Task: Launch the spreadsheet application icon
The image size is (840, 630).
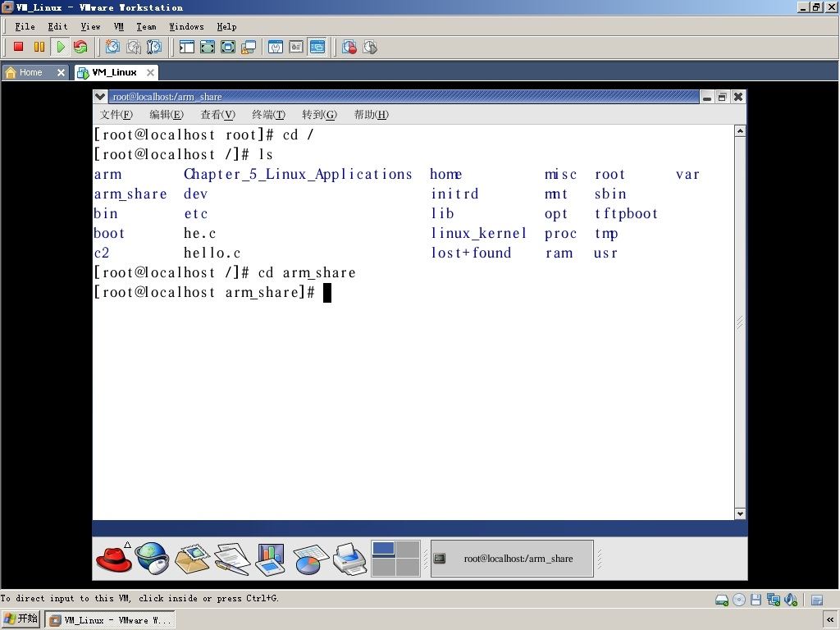Action: (x=310, y=559)
